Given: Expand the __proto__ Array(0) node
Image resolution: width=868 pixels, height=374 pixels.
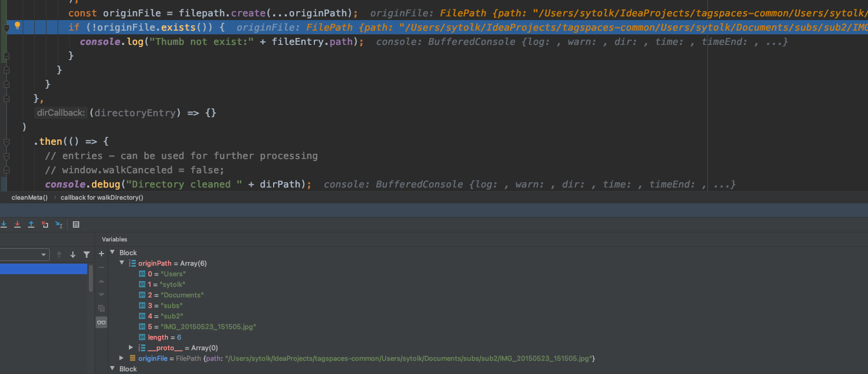Looking at the screenshot, I should (x=131, y=347).
